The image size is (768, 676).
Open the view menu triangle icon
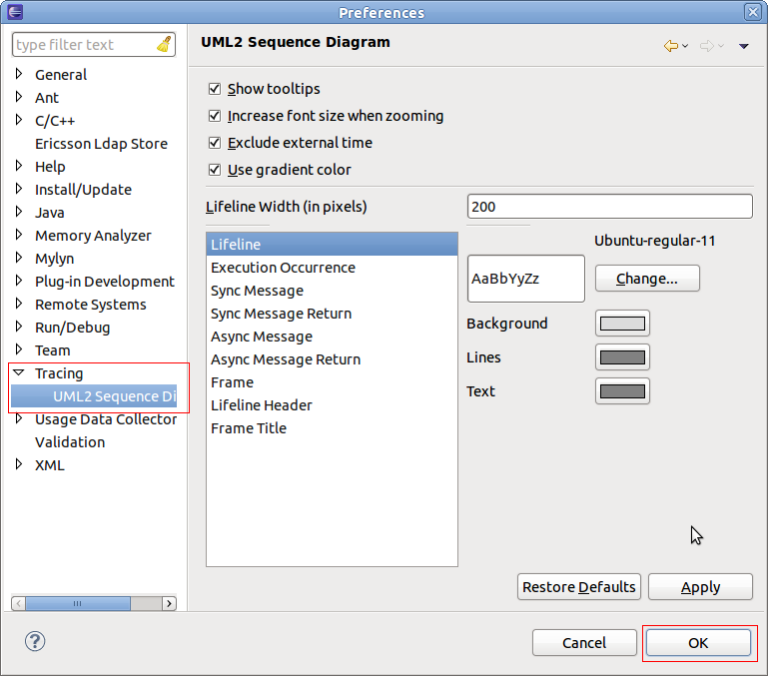coord(743,46)
